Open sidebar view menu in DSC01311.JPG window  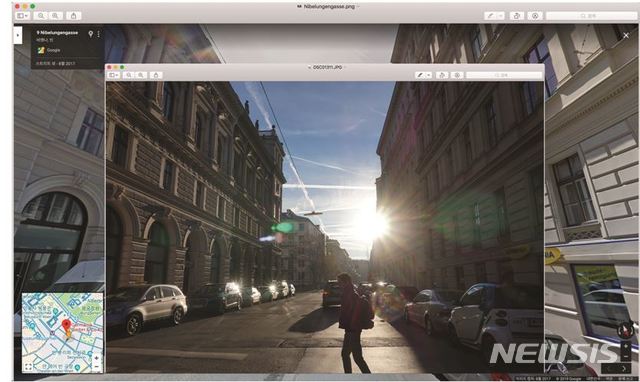click(113, 75)
